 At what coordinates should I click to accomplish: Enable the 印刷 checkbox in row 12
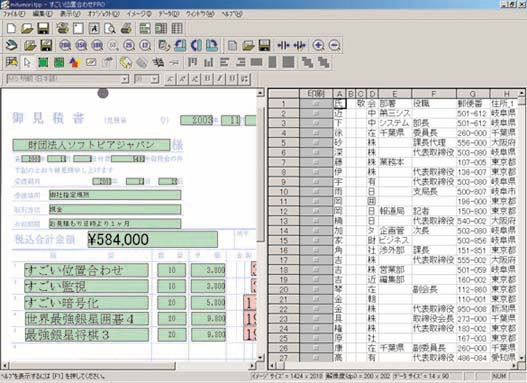(x=316, y=211)
